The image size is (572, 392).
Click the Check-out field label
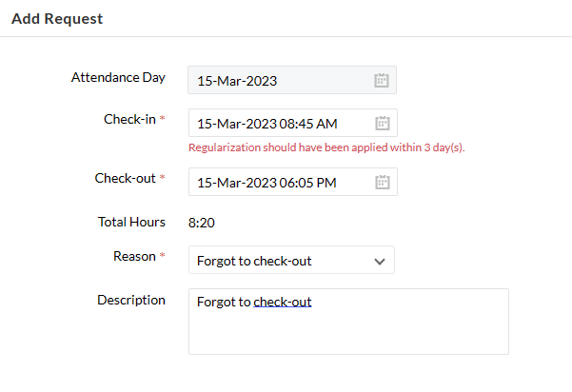[125, 178]
